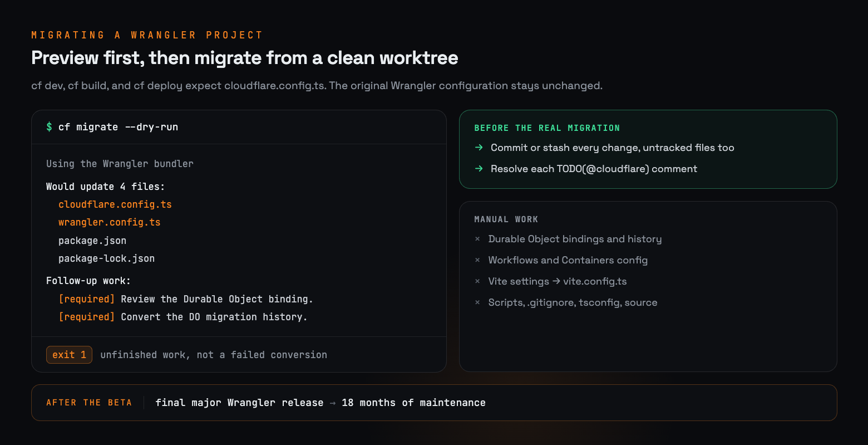Click the arrow beside 'Commit or stash every change'

pyautogui.click(x=479, y=148)
